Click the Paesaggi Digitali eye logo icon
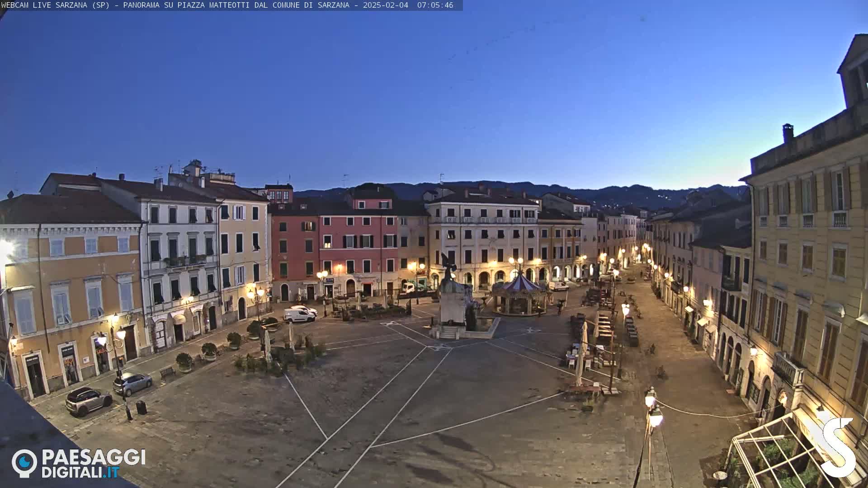This screenshot has width=868, height=488. 24,463
